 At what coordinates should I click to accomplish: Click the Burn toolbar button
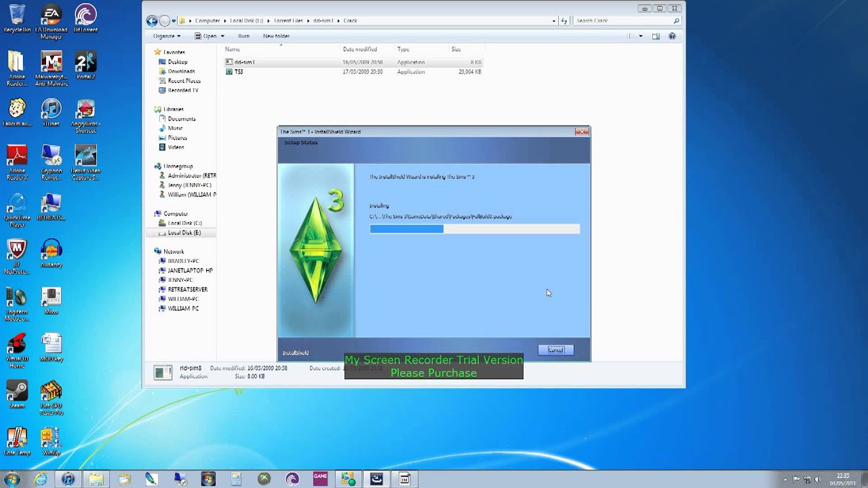(x=243, y=36)
